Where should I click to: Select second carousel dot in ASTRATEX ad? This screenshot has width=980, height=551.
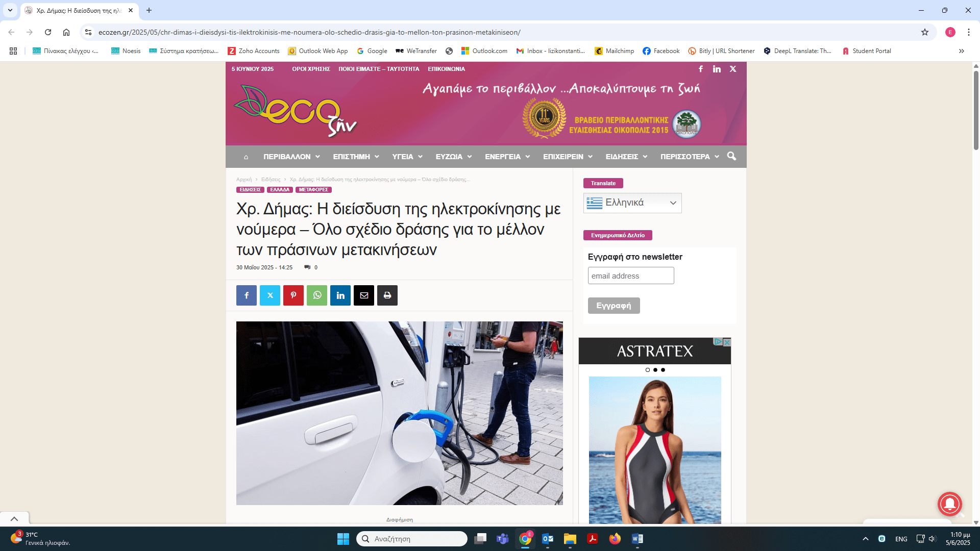point(655,370)
